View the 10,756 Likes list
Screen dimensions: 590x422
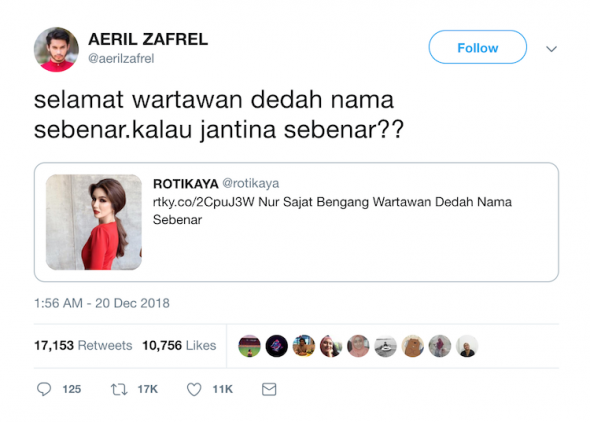point(179,345)
